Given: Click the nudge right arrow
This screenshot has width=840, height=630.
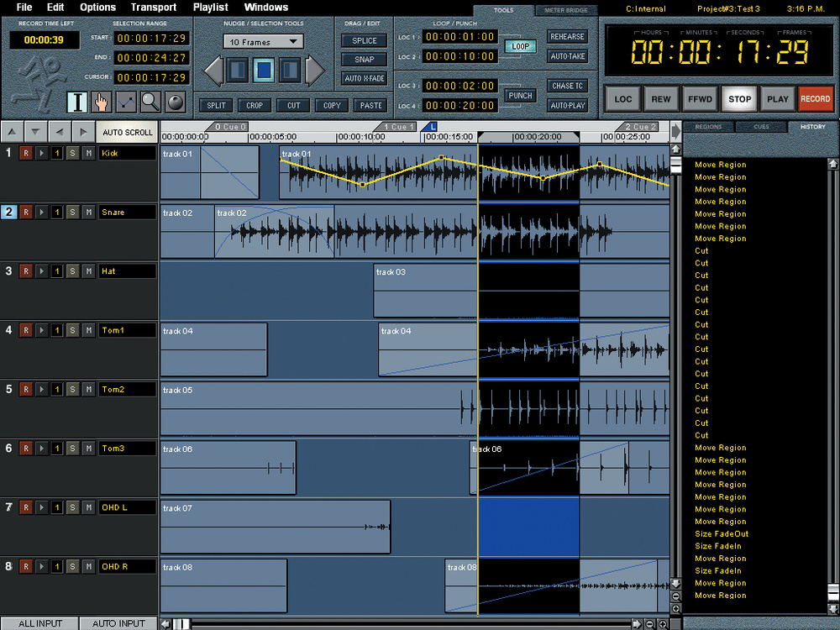Looking at the screenshot, I should click(314, 71).
